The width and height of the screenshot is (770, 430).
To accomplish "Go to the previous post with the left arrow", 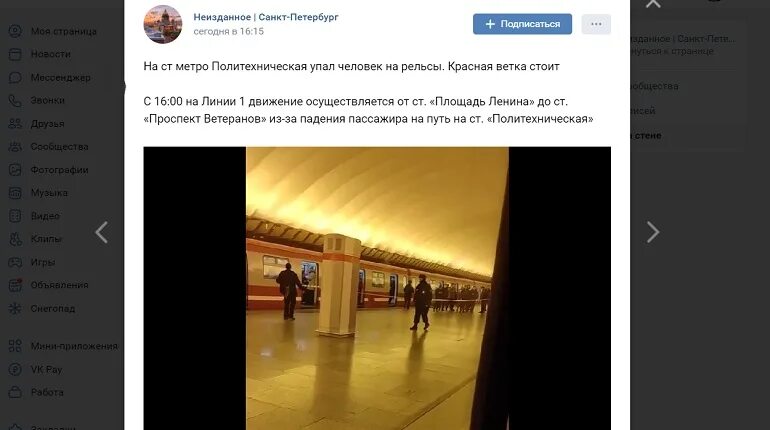I will tap(102, 232).
